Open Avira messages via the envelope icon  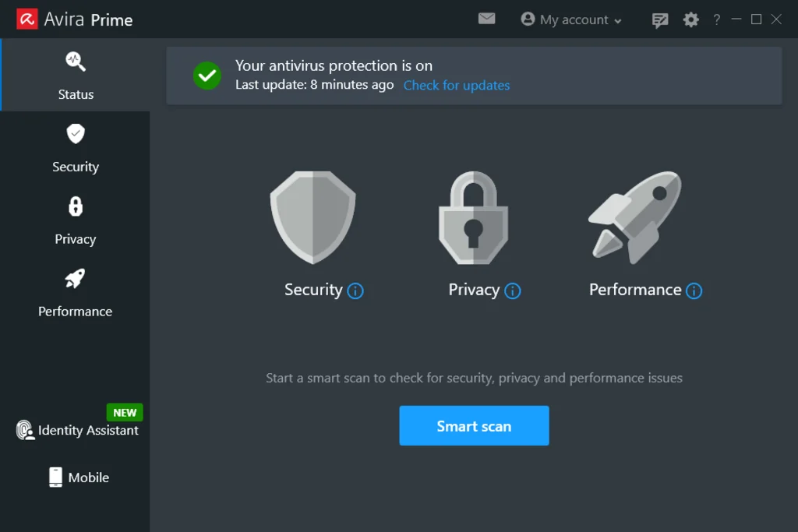[486, 19]
